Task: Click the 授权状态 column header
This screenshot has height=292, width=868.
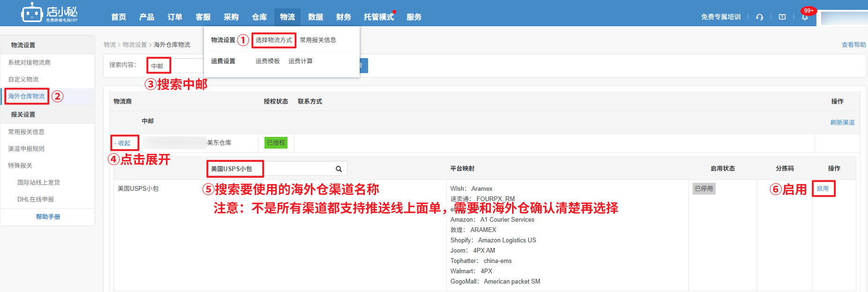Action: click(276, 102)
